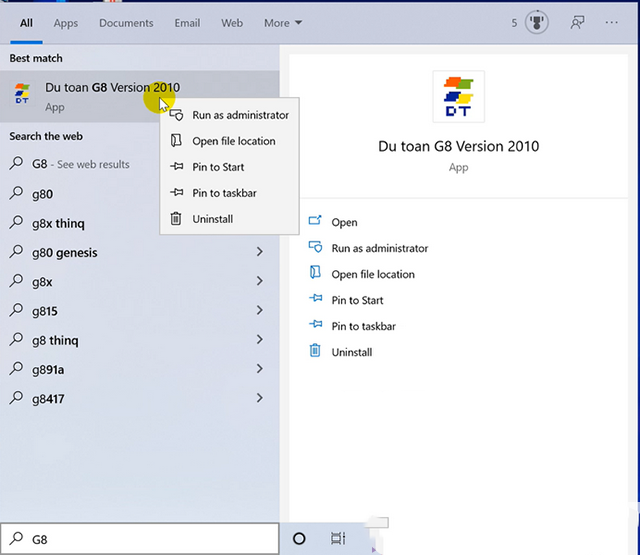Choose Run as administrator in context menu
The width and height of the screenshot is (640, 555).
(229, 115)
